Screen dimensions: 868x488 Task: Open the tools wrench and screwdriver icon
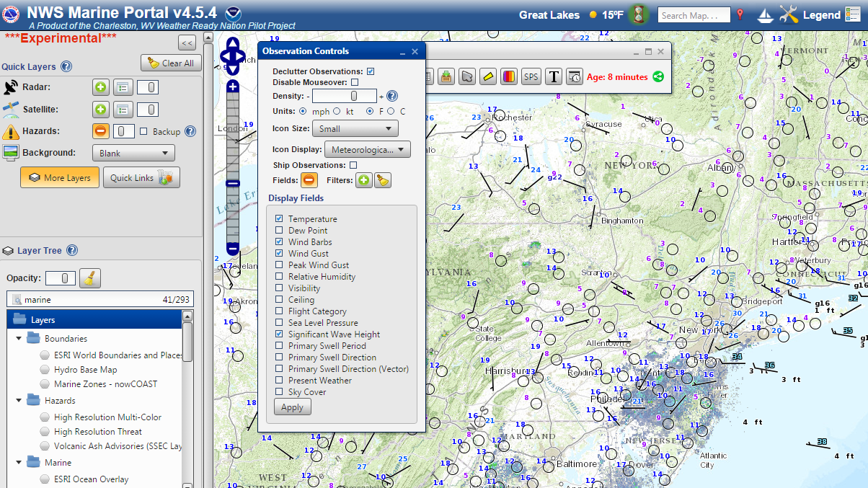click(x=789, y=14)
